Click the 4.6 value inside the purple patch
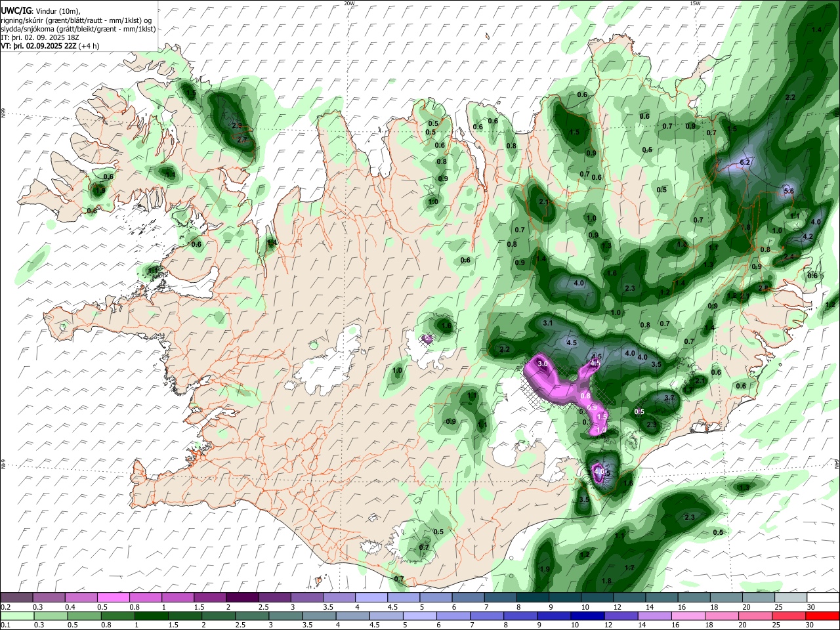 tap(598, 471)
